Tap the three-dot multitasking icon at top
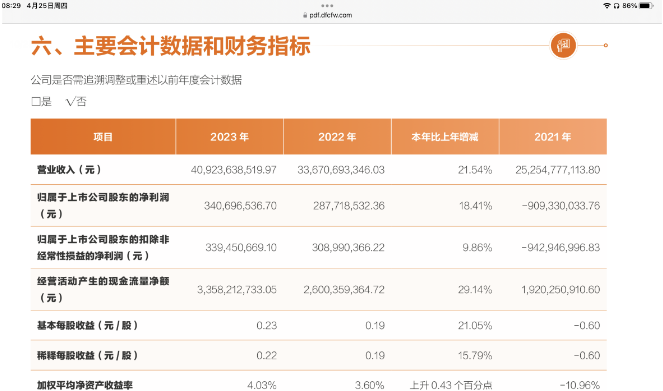The image size is (663, 391). point(327,5)
